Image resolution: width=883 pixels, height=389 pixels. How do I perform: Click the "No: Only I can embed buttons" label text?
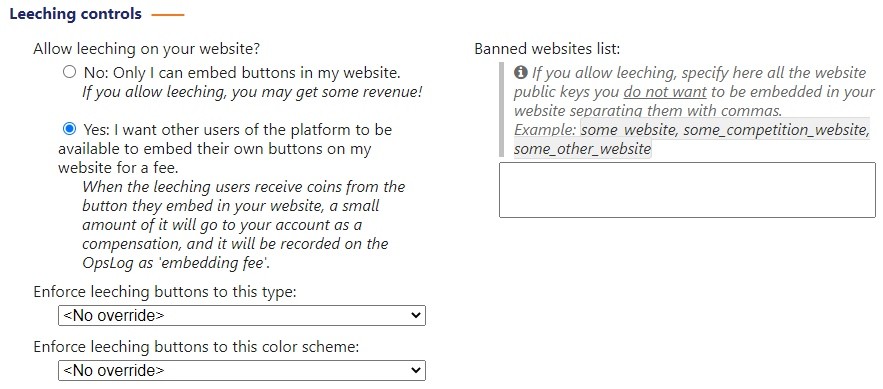(x=242, y=73)
